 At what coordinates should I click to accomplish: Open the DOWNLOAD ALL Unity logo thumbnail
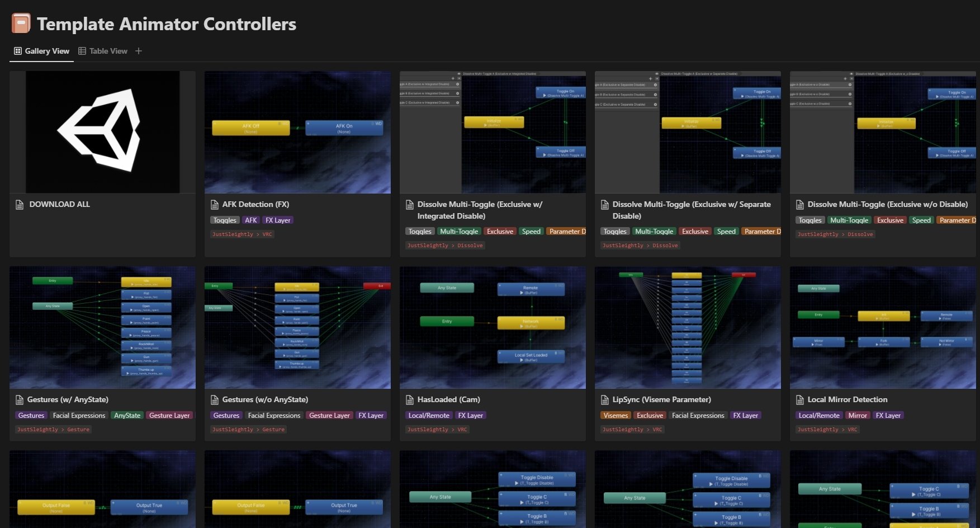[102, 132]
